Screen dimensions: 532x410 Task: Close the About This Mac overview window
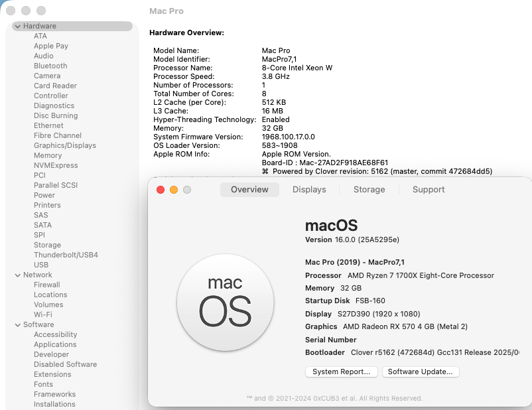click(161, 190)
